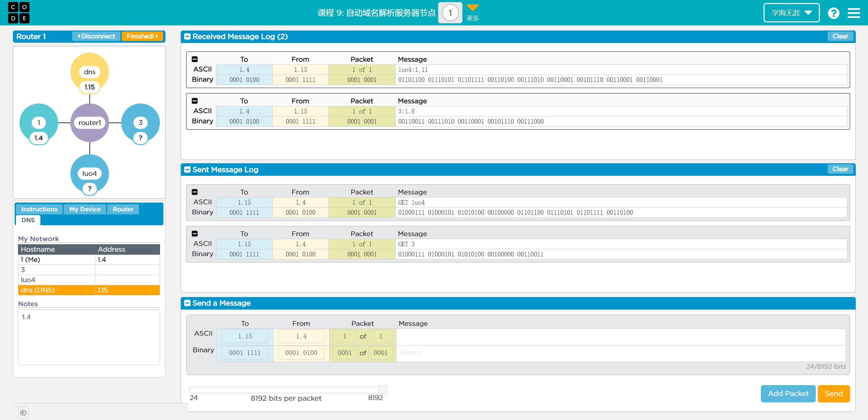Click the 1.15 address label under dns node
The height and width of the screenshot is (420, 868).
click(90, 87)
